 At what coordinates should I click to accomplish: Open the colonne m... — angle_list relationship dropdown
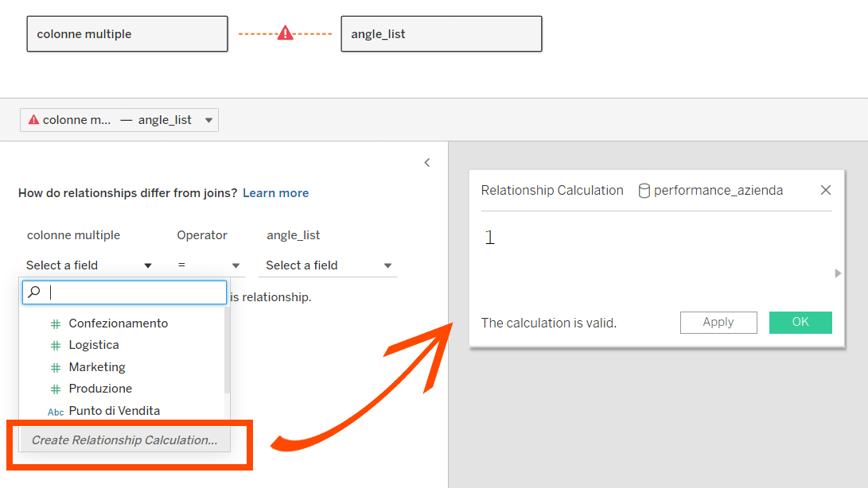[x=119, y=120]
